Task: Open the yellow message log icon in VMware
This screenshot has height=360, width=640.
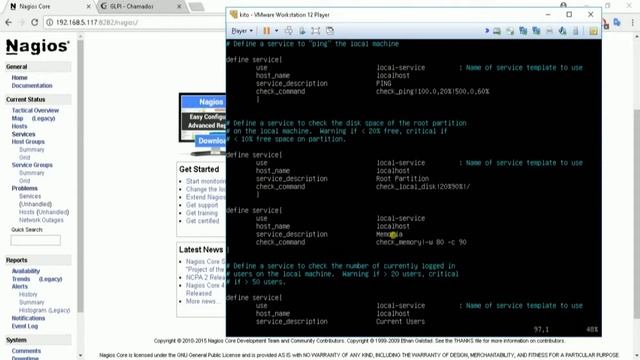Action: [x=593, y=31]
